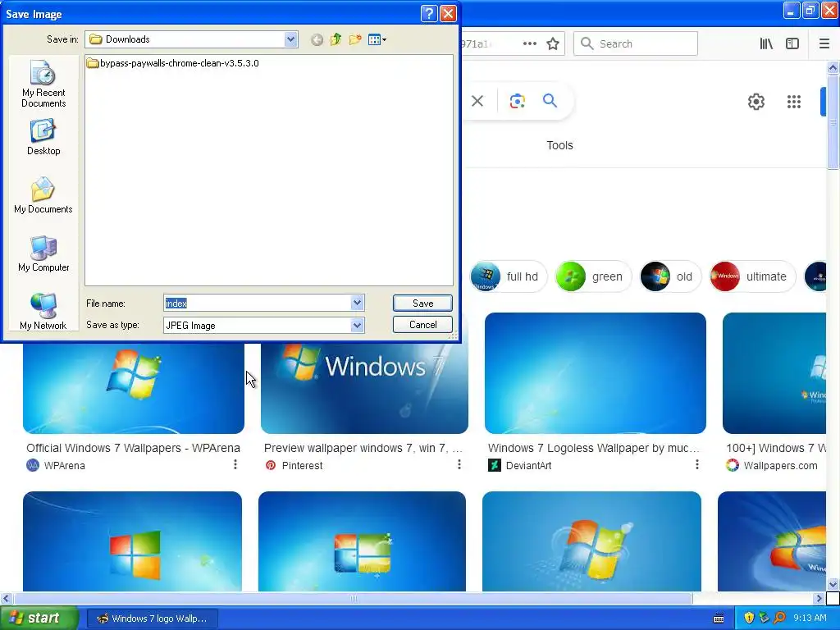840x630 pixels.
Task: Expand the Save in Downloads dropdown
Action: [291, 39]
